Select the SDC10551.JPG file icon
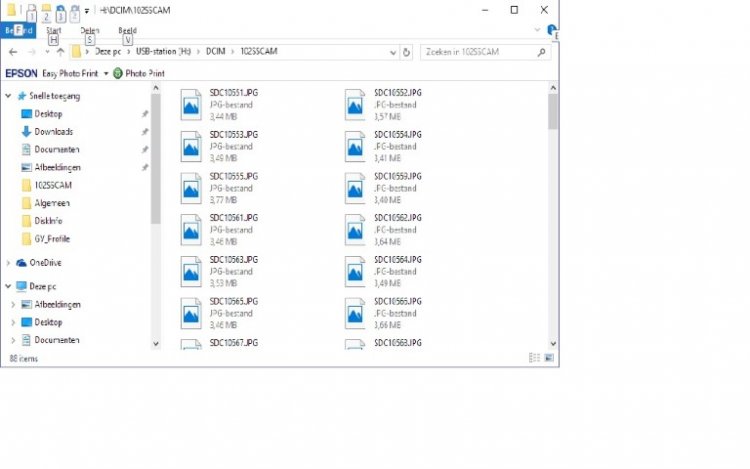 [x=192, y=104]
